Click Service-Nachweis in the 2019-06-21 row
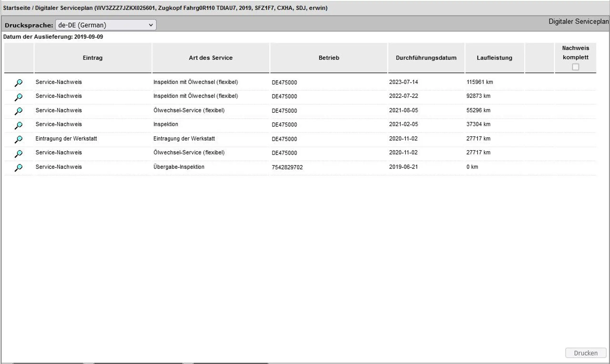 59,167
